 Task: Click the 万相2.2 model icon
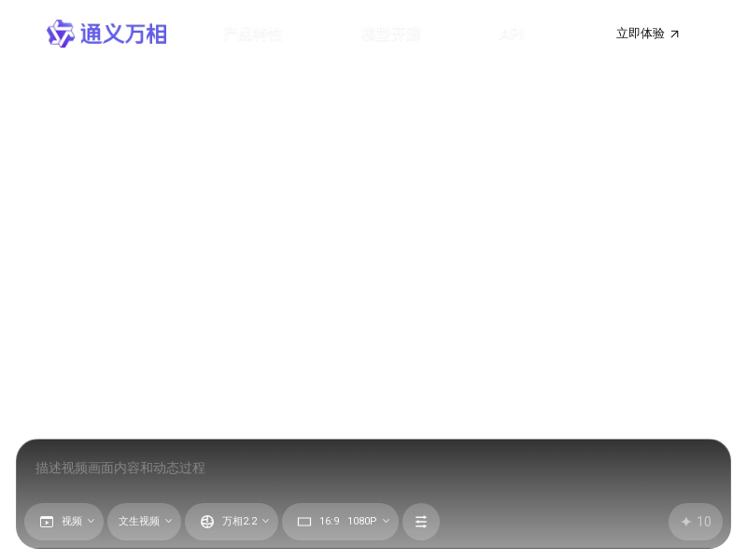tap(207, 522)
